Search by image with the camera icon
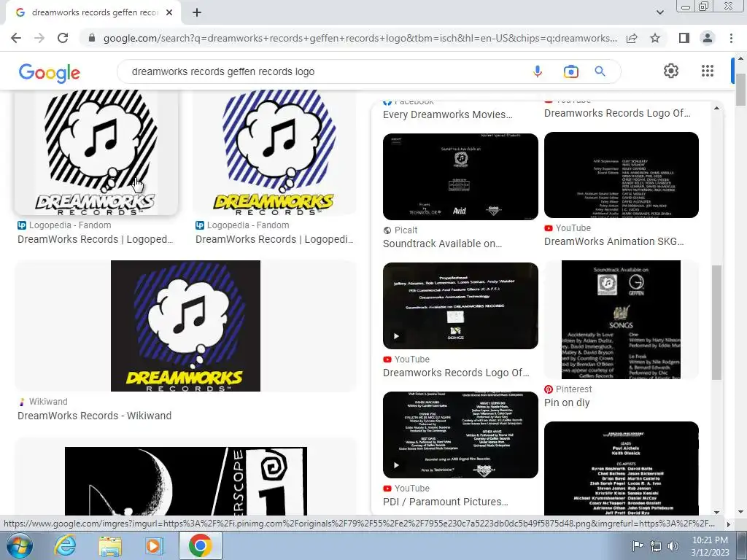Image resolution: width=747 pixels, height=560 pixels. click(570, 71)
